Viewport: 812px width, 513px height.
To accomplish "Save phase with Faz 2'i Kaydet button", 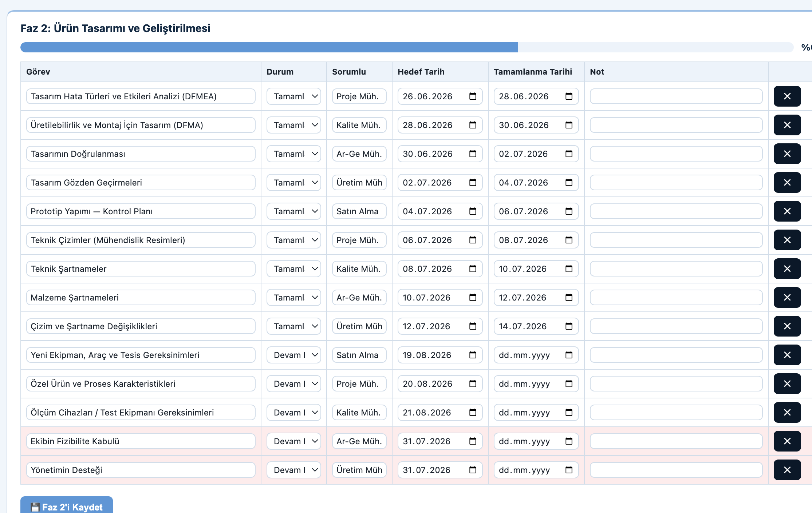I will [67, 506].
